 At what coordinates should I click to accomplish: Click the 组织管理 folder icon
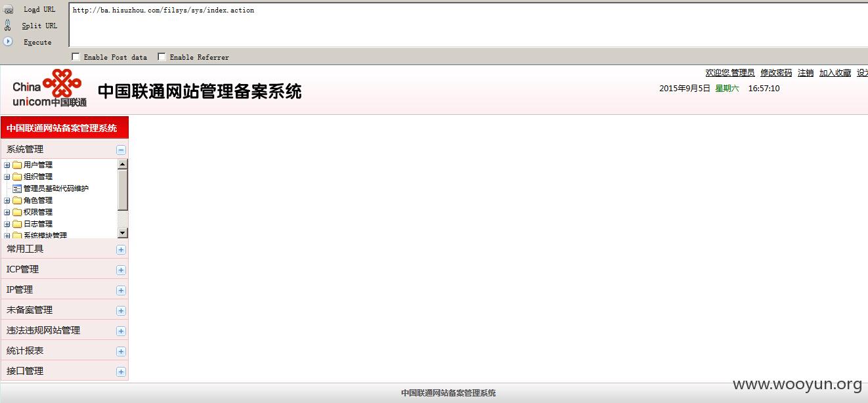17,177
